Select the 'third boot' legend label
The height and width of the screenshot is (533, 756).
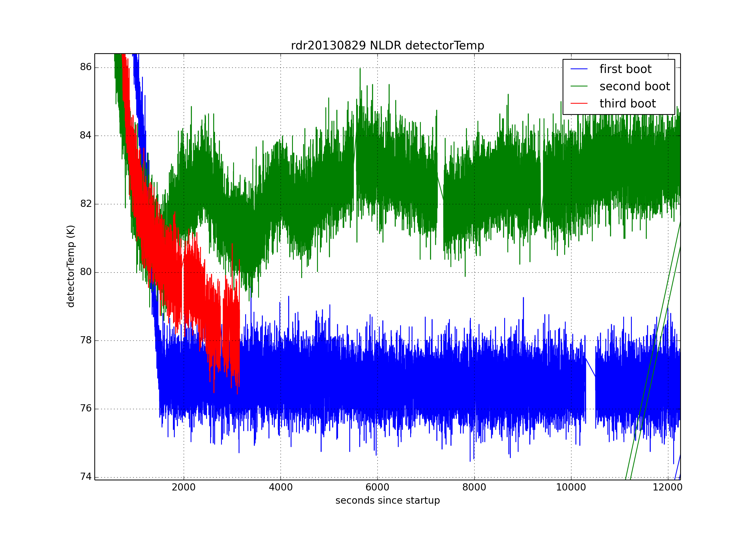[x=627, y=103]
